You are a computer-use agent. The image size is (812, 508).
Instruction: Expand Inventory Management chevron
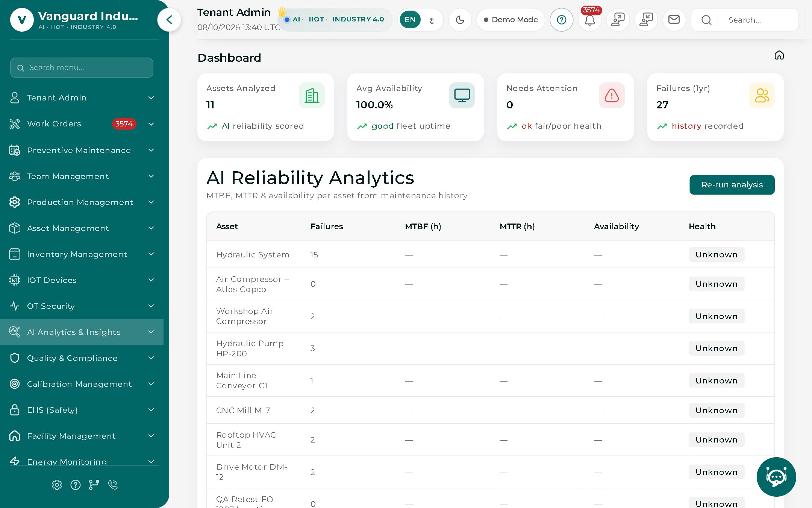coord(151,254)
